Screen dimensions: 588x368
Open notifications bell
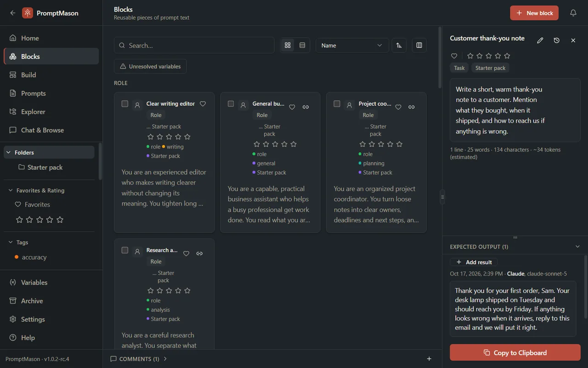point(573,13)
